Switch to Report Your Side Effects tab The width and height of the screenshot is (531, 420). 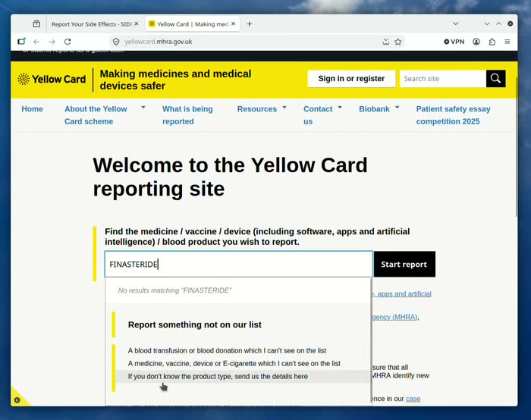click(x=92, y=24)
